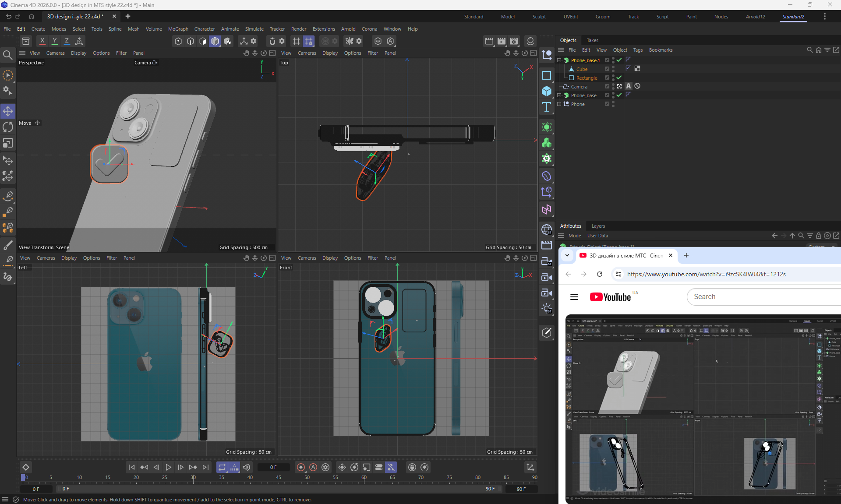
Task: Add a Cube primitive from object palette
Action: coord(546,91)
